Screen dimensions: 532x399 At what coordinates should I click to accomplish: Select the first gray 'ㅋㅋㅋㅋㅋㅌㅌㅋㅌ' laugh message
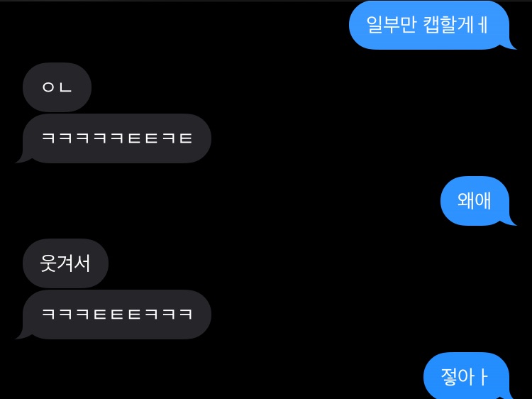pyautogui.click(x=117, y=138)
